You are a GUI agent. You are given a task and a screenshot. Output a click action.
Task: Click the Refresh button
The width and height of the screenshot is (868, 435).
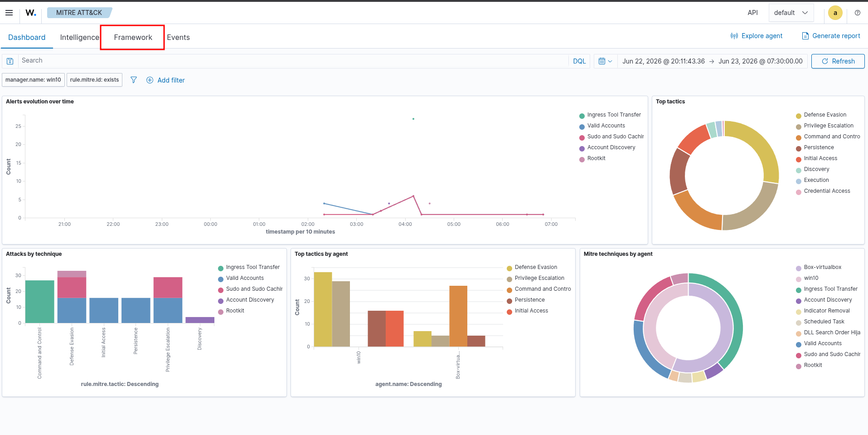click(838, 61)
